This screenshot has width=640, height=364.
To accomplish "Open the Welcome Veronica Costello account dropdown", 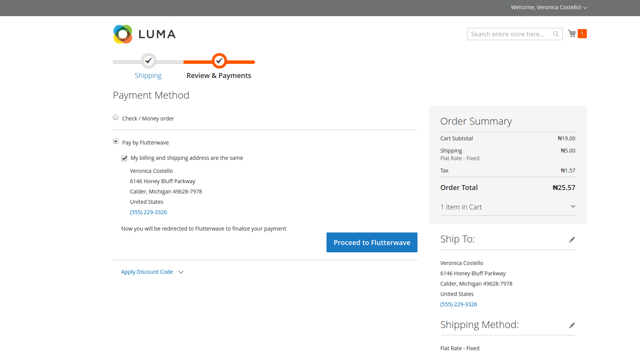I will (x=549, y=7).
